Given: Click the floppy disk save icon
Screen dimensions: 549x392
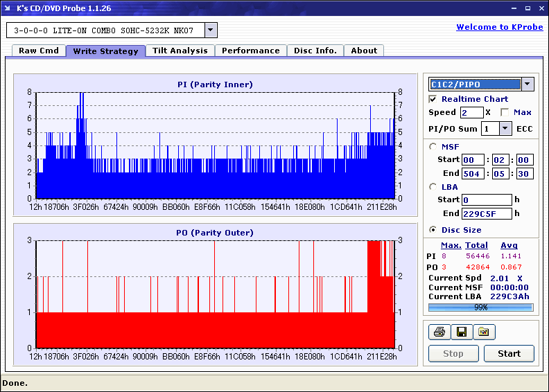Looking at the screenshot, I should (461, 332).
